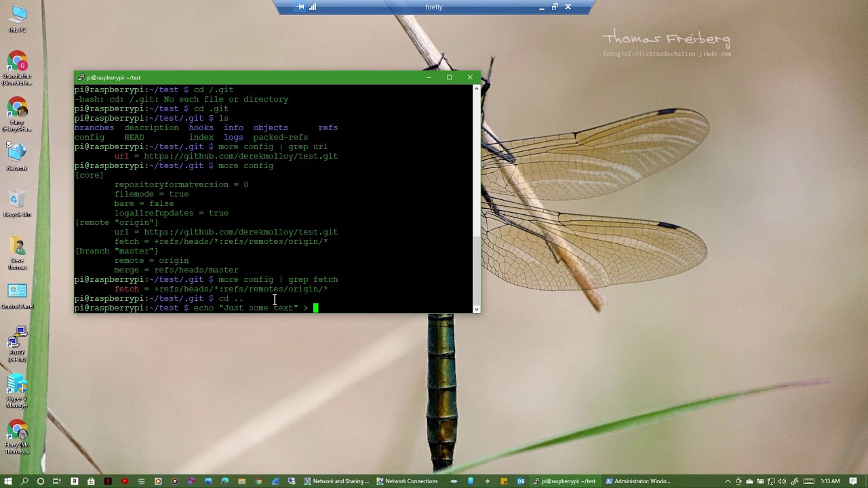868x488 pixels.
Task: Close the PuTTY terminal window
Action: 470,77
